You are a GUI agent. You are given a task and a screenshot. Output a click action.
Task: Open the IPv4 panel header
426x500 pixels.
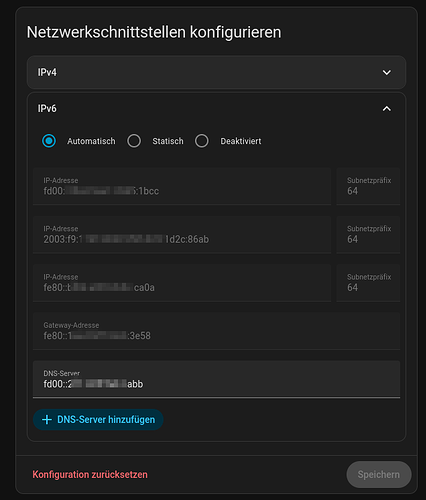216,72
